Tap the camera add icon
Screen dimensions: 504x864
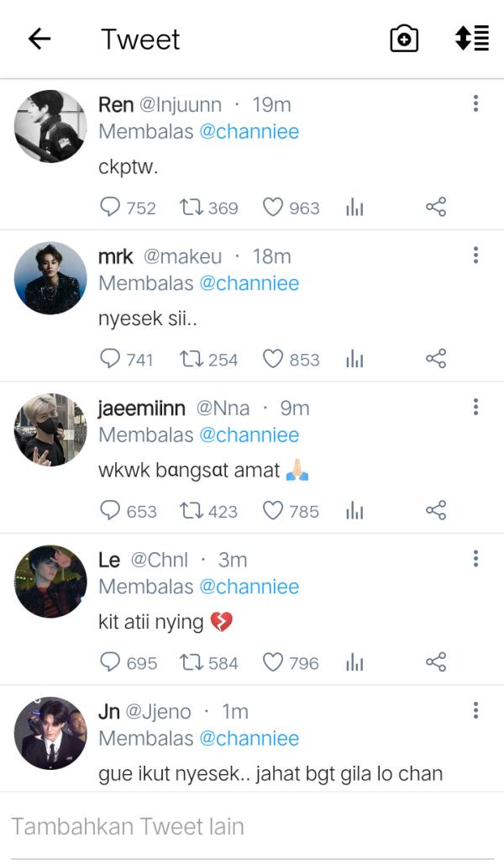pyautogui.click(x=404, y=39)
